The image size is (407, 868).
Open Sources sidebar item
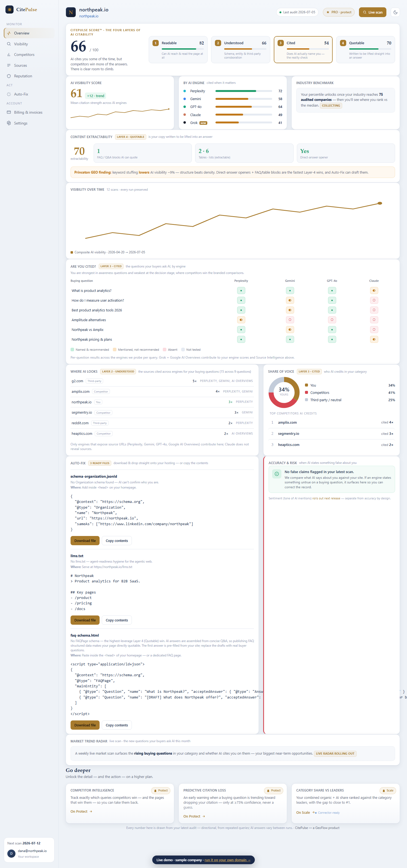click(x=29, y=65)
